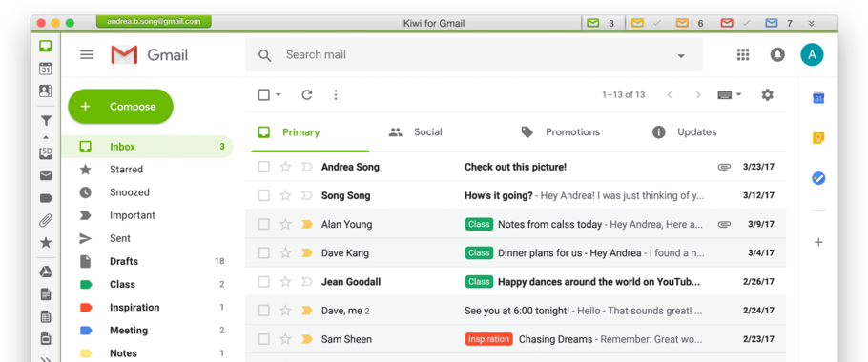Open Calendar from the Kiwi left sidebar

click(x=46, y=69)
